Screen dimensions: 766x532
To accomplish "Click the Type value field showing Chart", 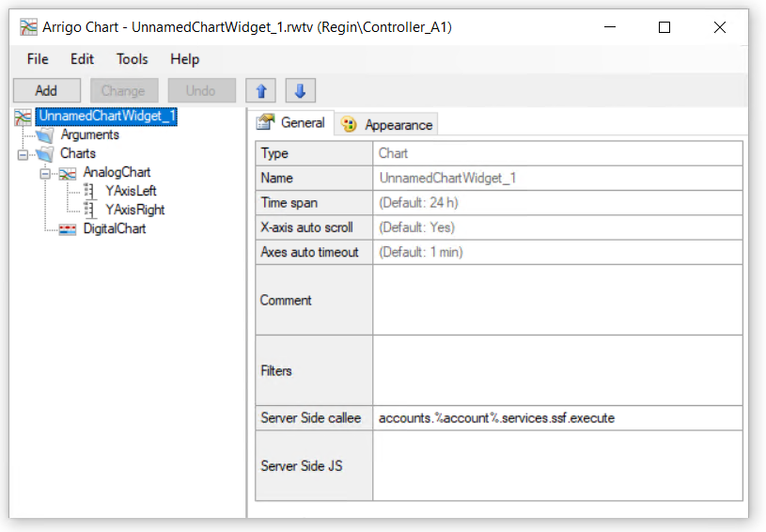I will pyautogui.click(x=557, y=153).
